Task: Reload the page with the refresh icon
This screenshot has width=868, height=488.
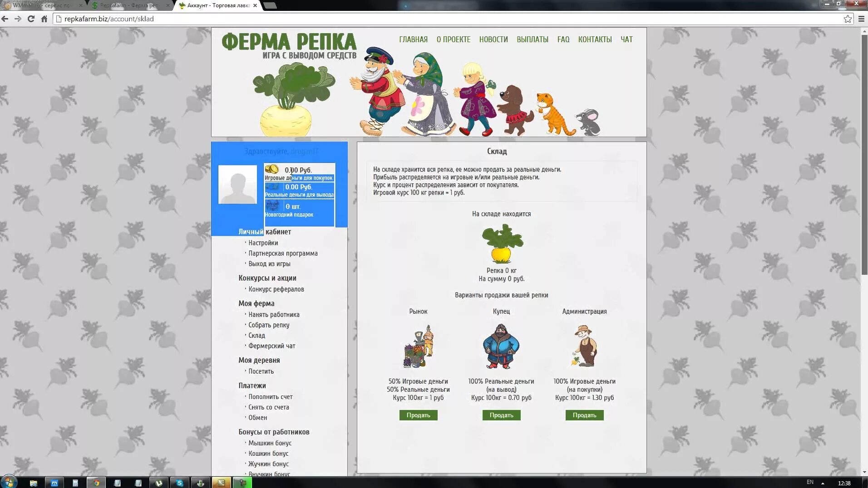Action: pos(31,19)
